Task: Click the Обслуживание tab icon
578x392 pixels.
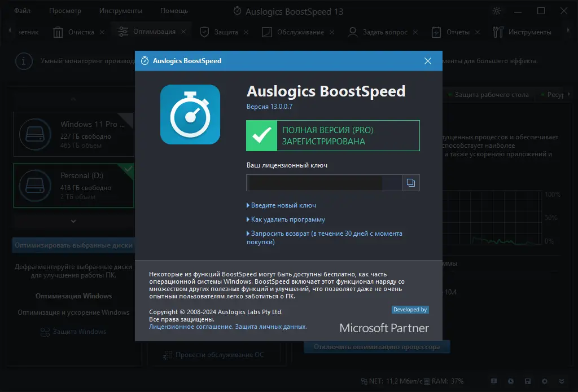Action: pos(267,32)
